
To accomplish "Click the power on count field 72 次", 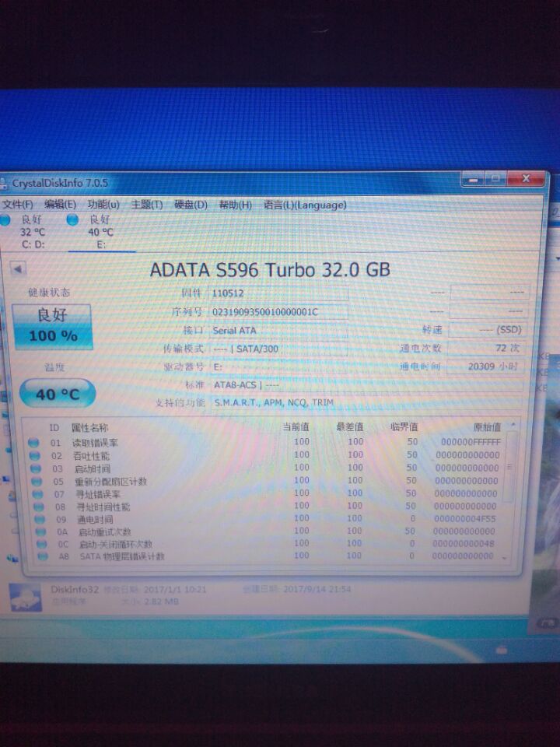I will tap(486, 348).
